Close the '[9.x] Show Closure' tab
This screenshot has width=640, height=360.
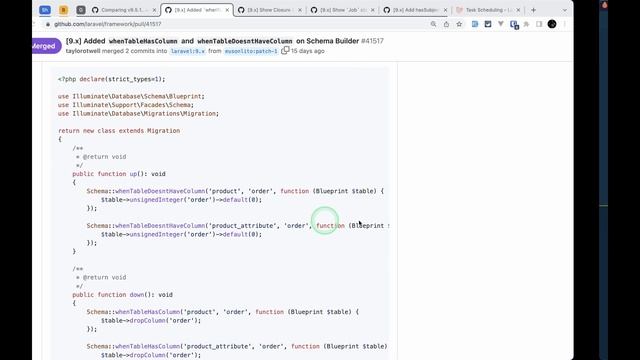300,10
